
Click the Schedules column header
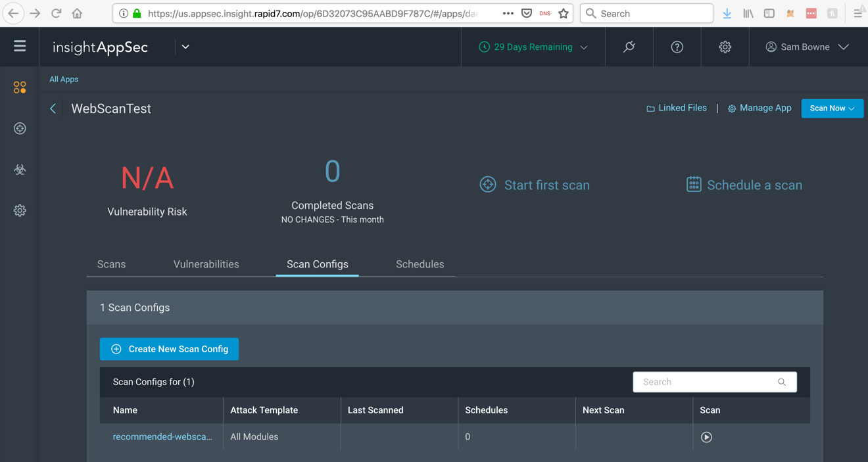click(x=487, y=410)
